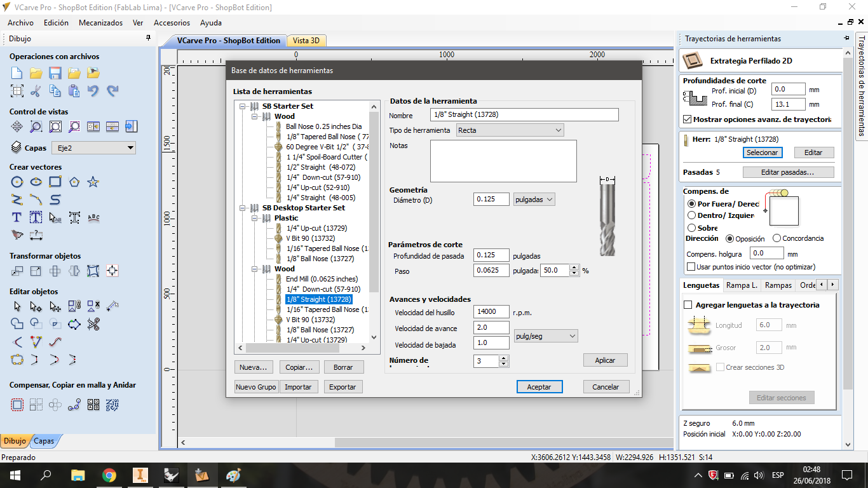Select the draw star tool

(93, 182)
